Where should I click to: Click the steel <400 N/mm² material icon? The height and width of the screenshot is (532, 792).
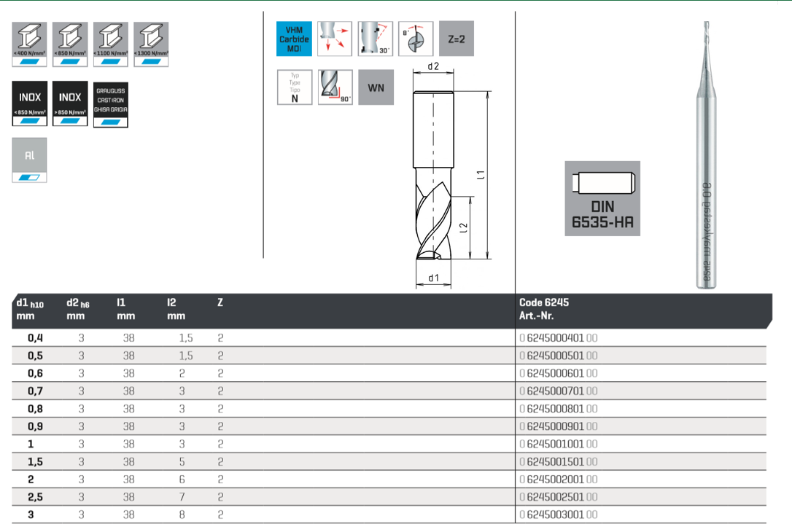click(29, 44)
